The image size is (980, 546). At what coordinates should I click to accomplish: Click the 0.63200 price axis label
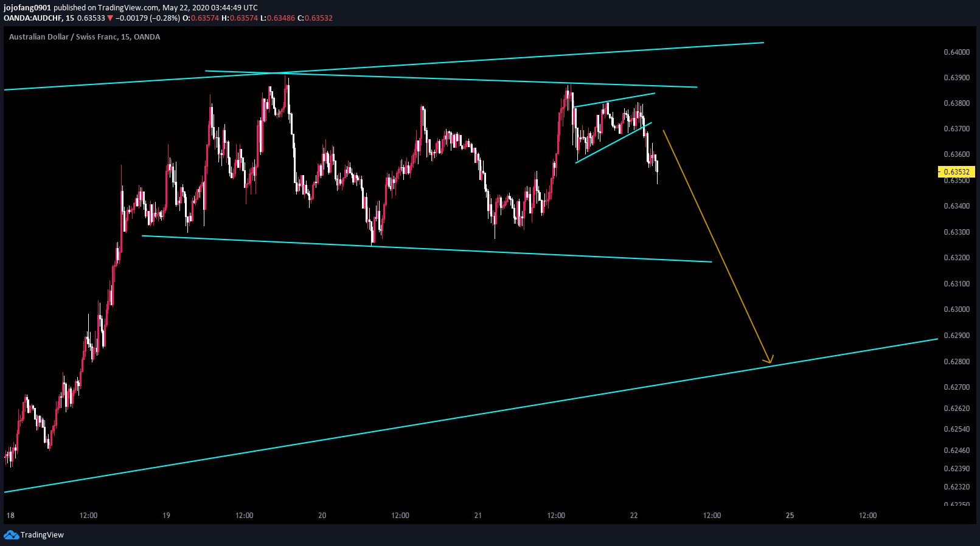(957, 258)
